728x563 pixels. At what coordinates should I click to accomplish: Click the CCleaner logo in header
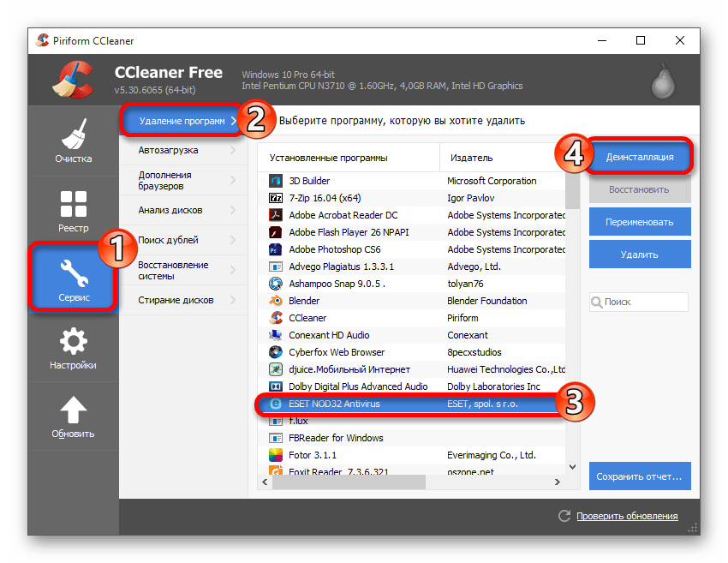point(74,80)
